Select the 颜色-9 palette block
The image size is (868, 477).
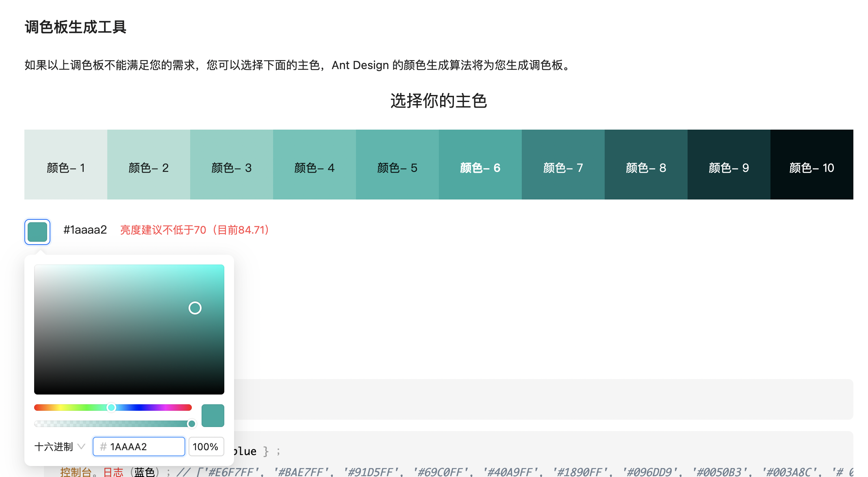tap(729, 165)
